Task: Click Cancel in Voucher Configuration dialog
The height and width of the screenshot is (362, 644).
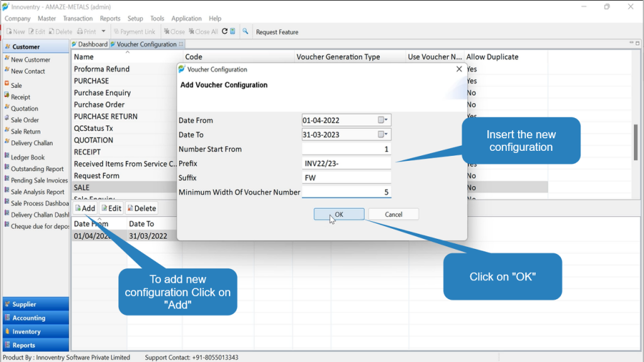Action: (394, 214)
